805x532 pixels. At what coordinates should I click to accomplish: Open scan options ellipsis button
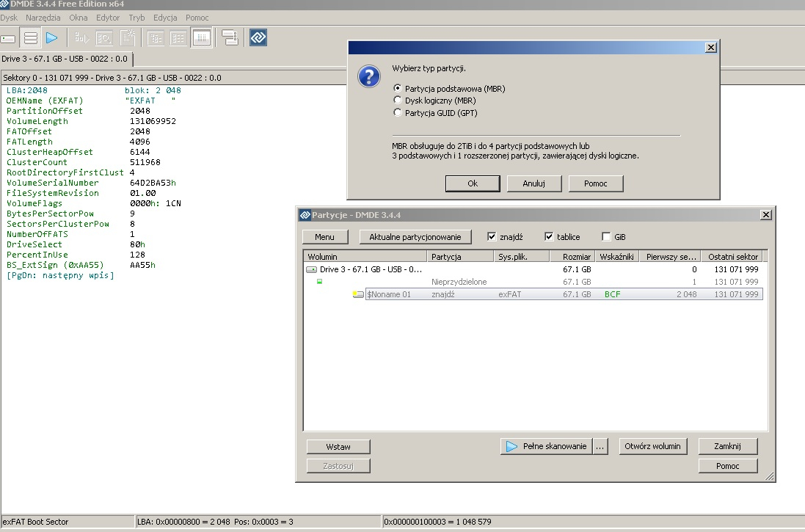[x=600, y=446]
